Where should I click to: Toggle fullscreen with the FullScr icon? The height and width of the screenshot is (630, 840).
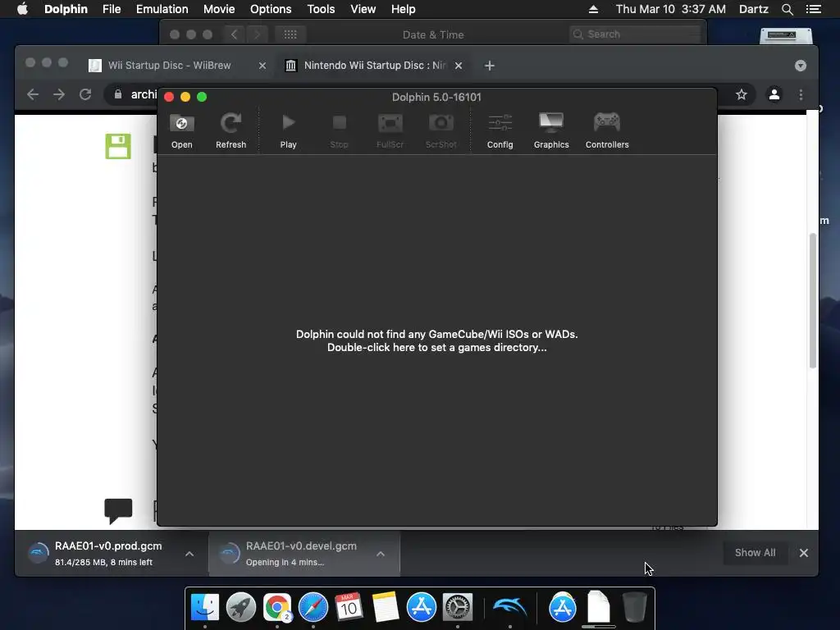[x=390, y=123]
